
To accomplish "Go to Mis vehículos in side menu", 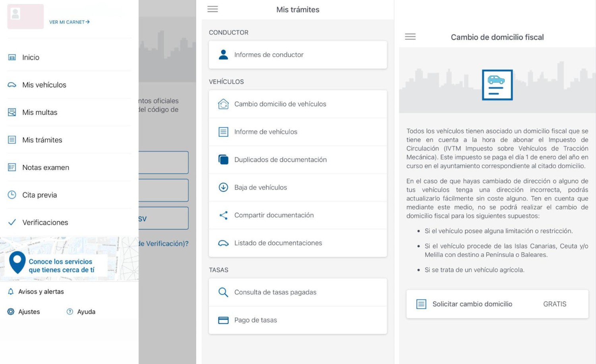I will (44, 85).
